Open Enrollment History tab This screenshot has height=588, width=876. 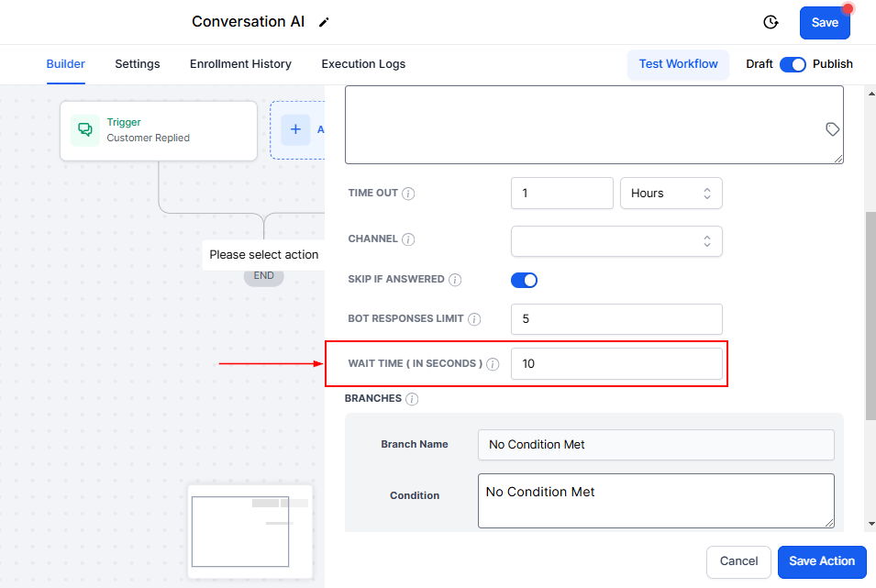coord(241,64)
